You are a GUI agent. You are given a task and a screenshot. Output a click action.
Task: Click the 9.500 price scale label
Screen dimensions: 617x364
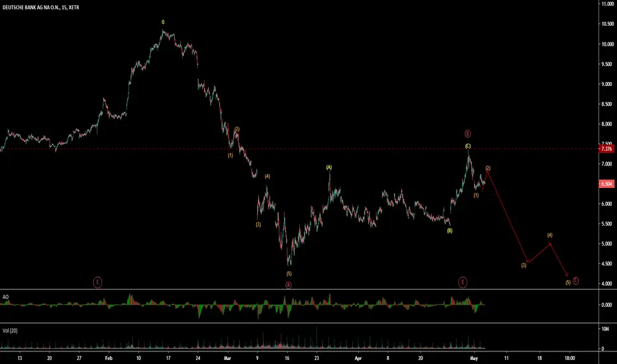click(608, 64)
